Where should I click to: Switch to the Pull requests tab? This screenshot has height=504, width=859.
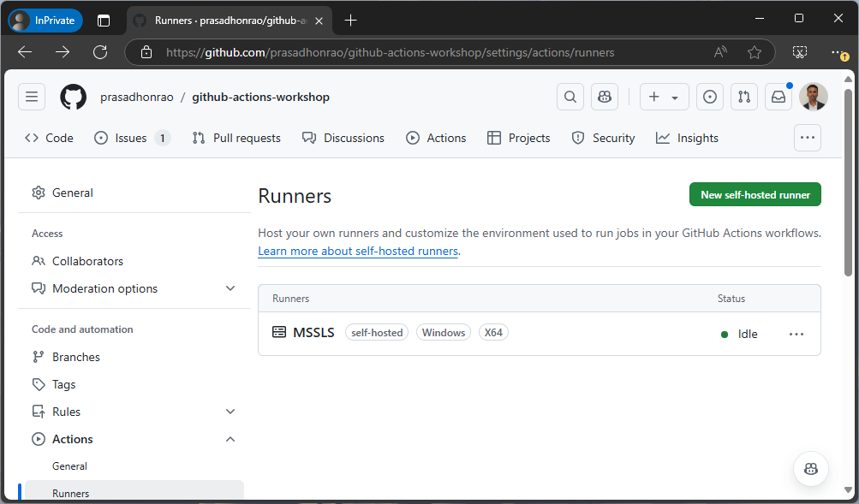(236, 138)
